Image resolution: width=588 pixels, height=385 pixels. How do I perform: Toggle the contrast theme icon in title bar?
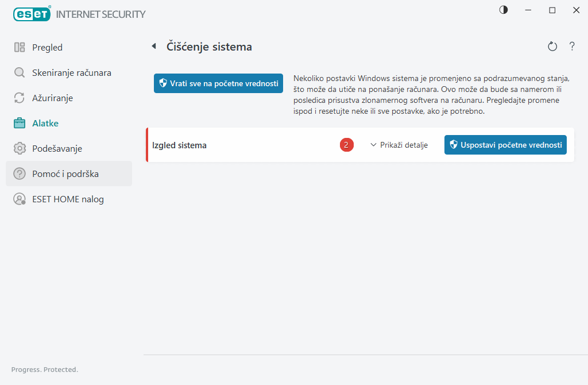click(504, 10)
